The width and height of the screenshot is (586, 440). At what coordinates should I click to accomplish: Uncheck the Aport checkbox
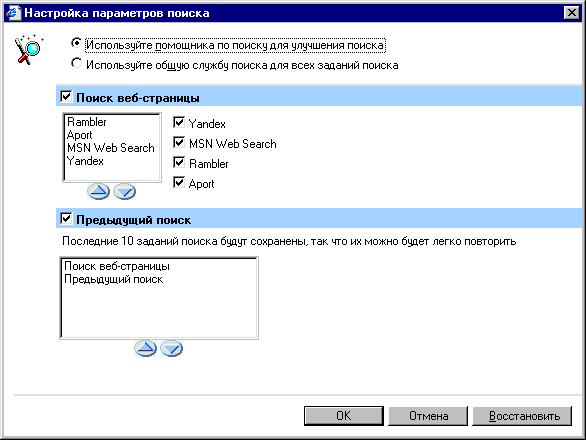(x=179, y=182)
